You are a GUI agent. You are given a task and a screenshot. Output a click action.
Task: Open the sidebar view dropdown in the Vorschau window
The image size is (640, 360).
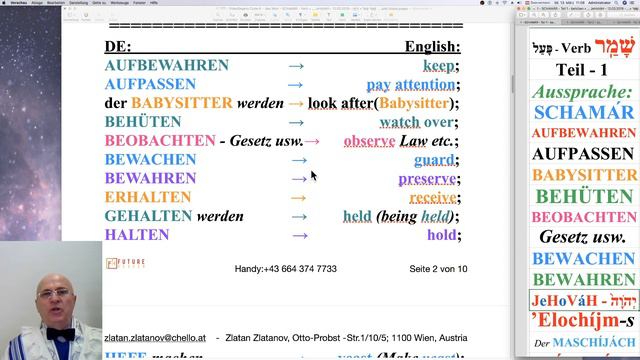click(522, 15)
